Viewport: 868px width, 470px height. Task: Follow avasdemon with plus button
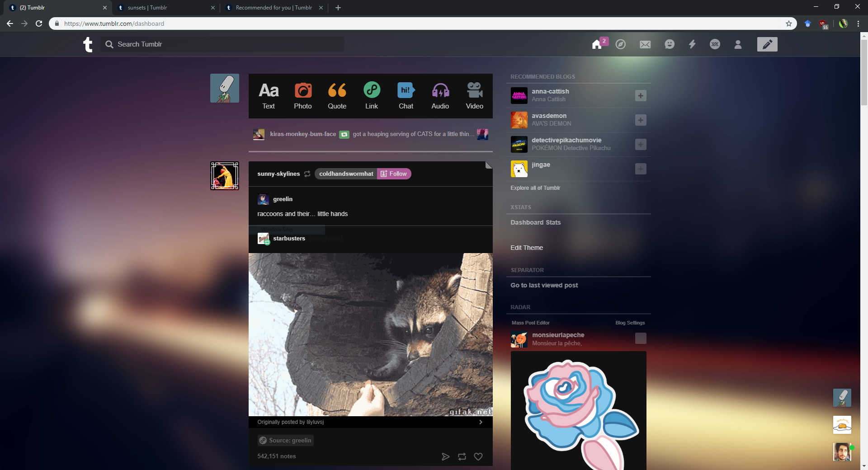coord(641,120)
